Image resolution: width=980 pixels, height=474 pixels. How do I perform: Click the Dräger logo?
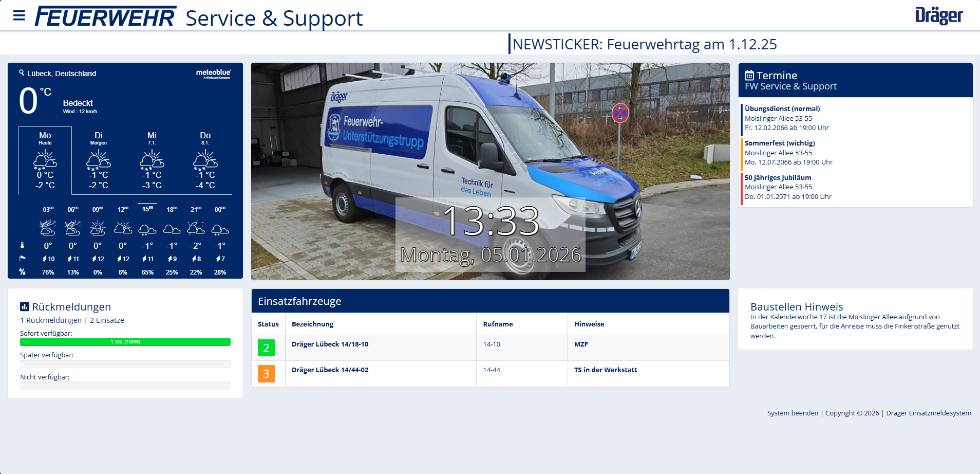click(x=938, y=15)
